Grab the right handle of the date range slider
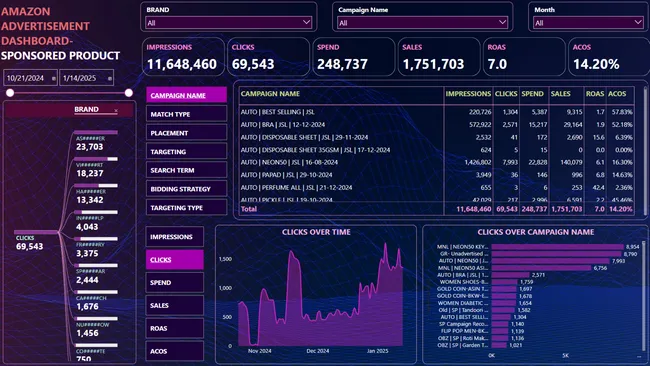The width and height of the screenshot is (650, 366). (129, 93)
